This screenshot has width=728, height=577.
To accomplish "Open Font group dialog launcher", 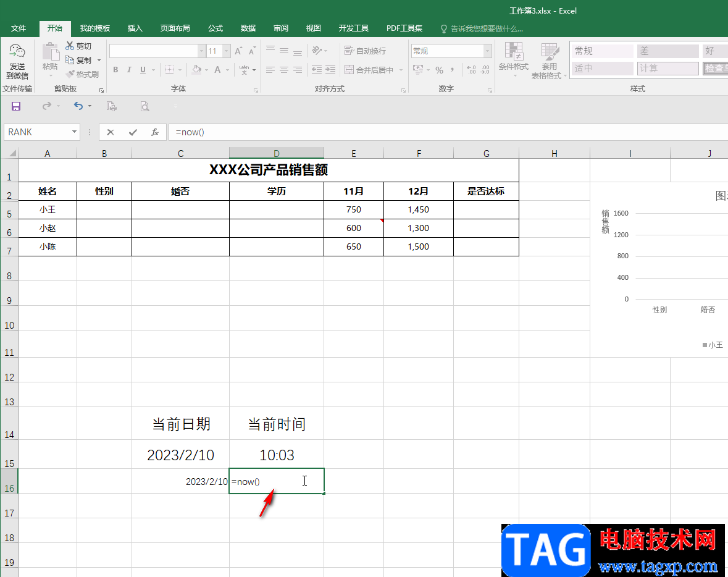I will click(256, 90).
